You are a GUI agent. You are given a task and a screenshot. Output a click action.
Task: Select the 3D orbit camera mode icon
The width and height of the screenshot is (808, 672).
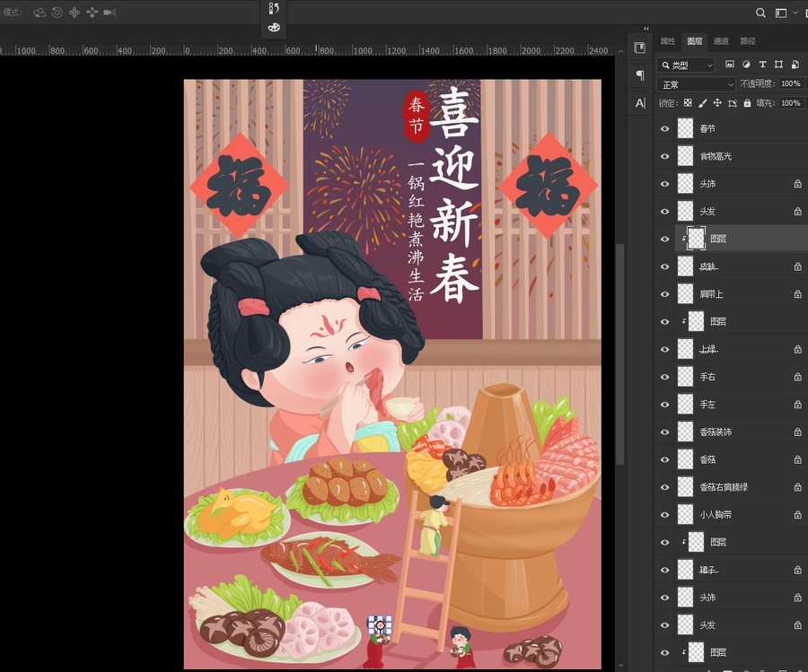40,13
